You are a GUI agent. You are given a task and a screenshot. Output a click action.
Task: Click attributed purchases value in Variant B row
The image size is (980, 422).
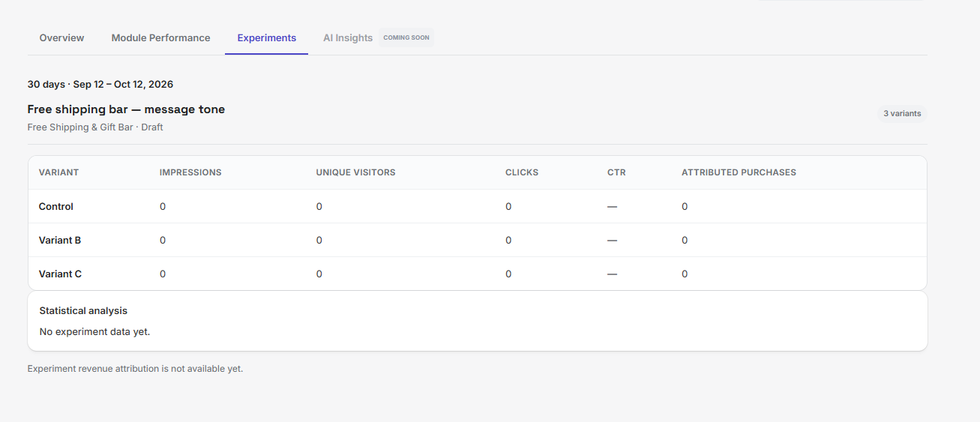click(685, 240)
